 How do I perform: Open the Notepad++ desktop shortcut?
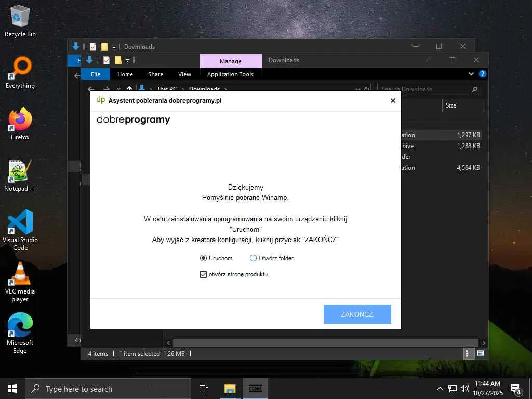(20, 176)
